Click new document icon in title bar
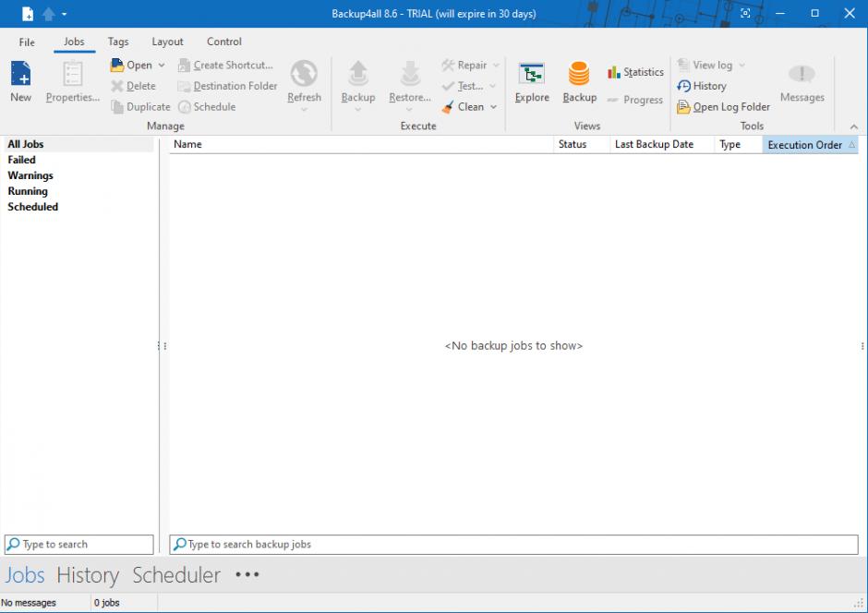 [28, 14]
